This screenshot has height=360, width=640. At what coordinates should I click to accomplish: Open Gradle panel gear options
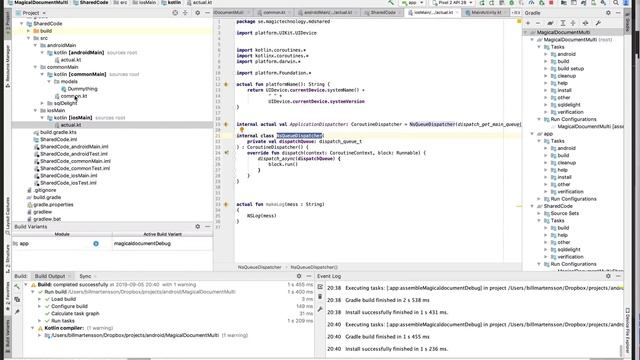pyautogui.click(x=608, y=13)
